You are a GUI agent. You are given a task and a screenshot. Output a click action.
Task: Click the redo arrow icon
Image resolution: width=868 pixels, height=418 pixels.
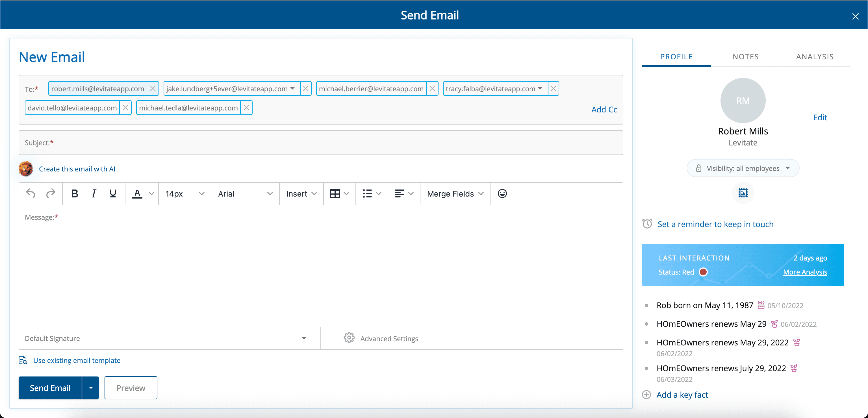[x=51, y=193]
